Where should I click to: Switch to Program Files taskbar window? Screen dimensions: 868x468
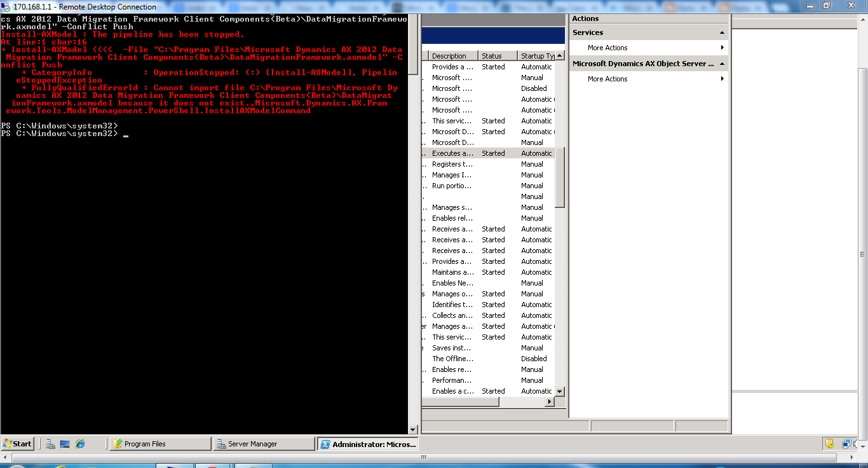159,444
